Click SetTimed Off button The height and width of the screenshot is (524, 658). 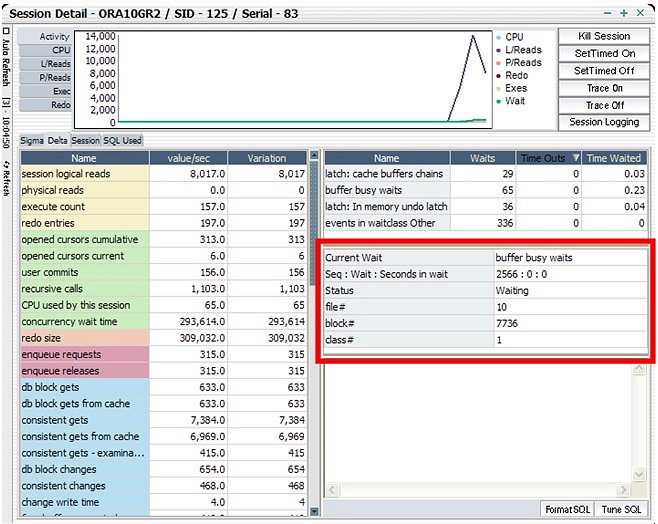click(x=604, y=71)
